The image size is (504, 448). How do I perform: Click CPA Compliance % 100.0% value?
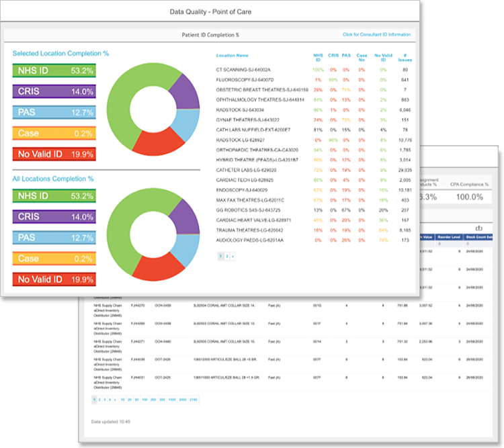(470, 197)
